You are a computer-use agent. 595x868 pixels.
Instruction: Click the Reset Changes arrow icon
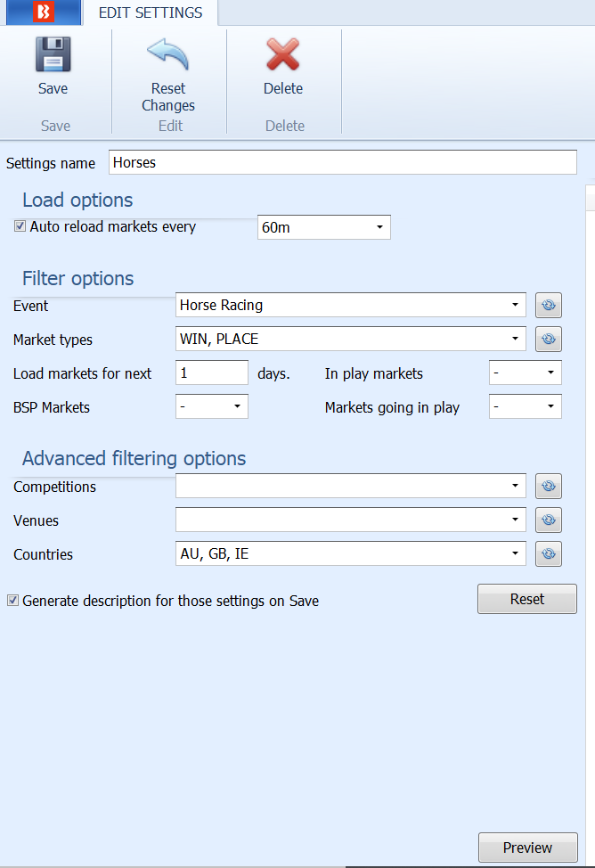pyautogui.click(x=168, y=54)
